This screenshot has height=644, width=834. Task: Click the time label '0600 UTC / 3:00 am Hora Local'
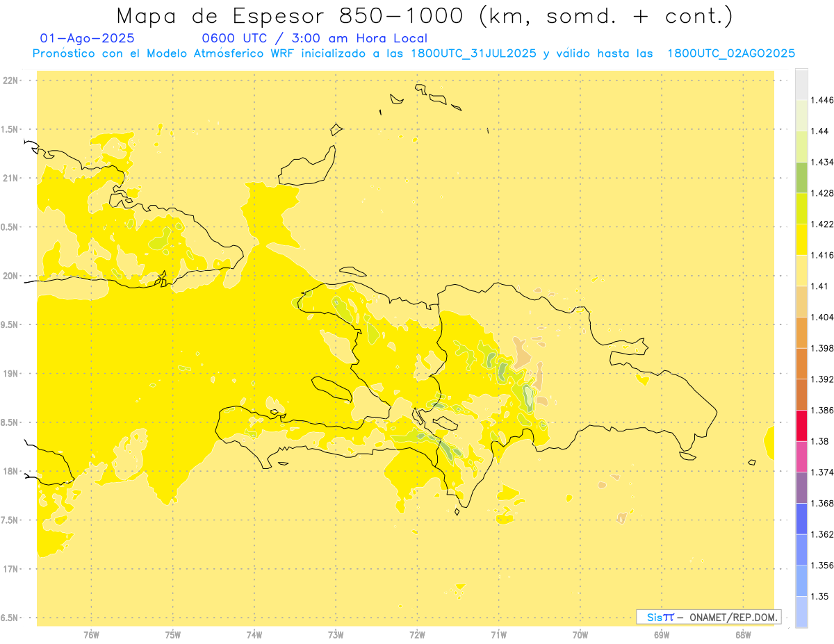pos(314,39)
